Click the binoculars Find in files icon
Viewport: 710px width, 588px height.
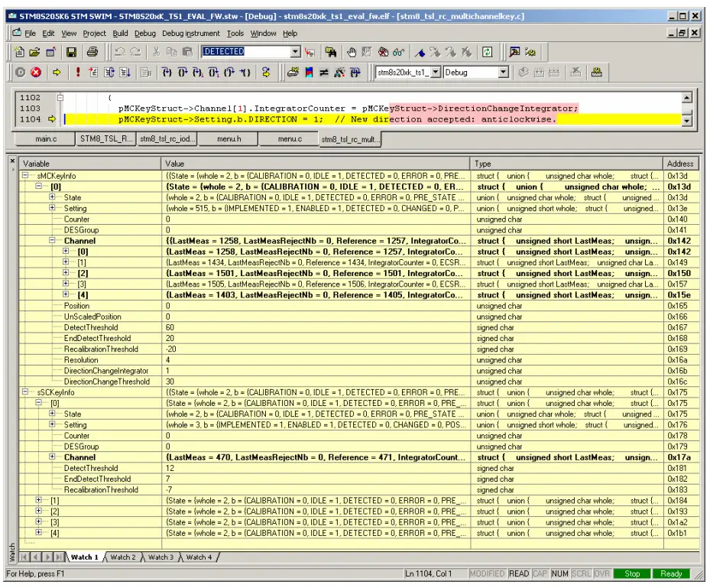(331, 52)
